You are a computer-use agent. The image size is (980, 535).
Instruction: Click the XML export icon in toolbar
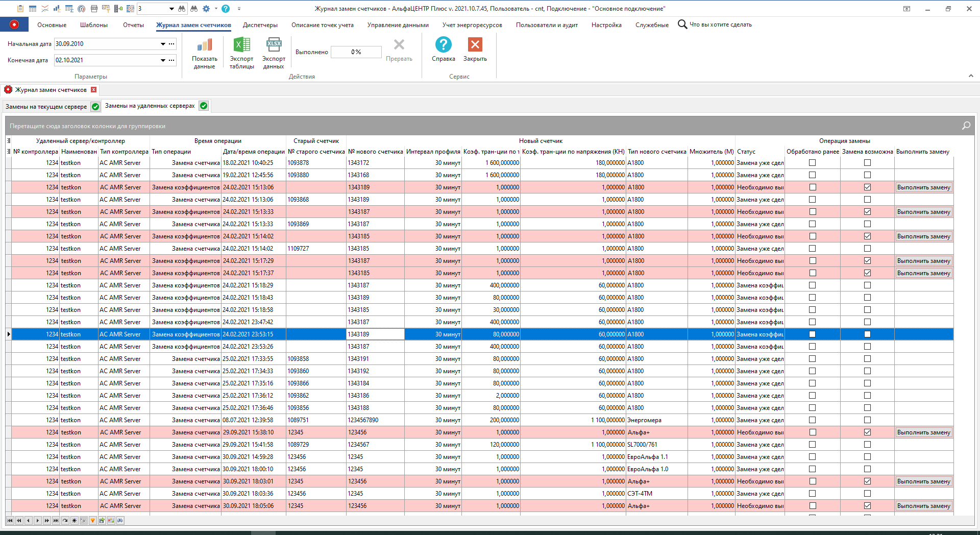(x=94, y=9)
